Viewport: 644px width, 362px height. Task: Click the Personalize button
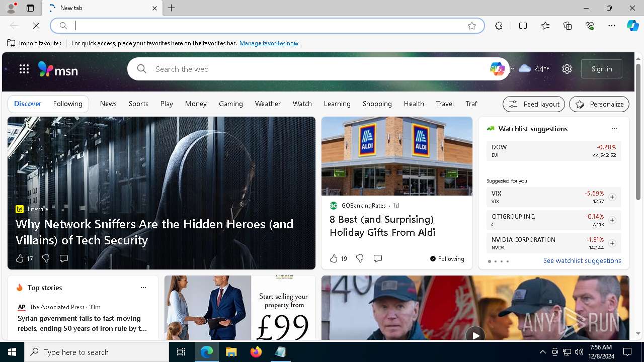[x=599, y=104]
